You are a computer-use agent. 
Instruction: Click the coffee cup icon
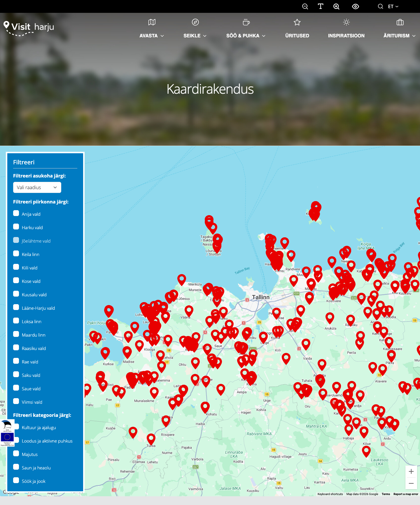[246, 22]
